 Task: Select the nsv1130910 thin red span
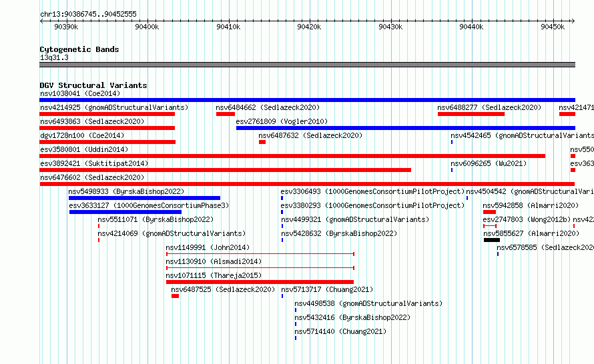coord(260,268)
